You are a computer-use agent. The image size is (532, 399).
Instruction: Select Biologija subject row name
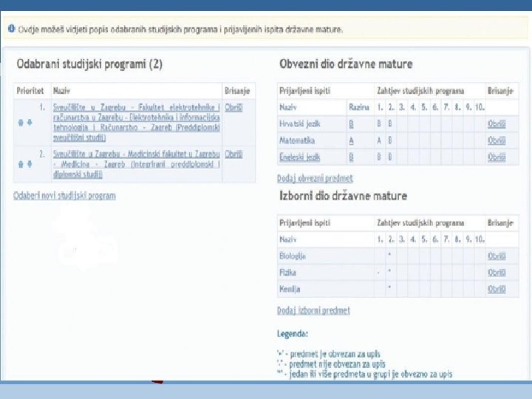pos(293,256)
